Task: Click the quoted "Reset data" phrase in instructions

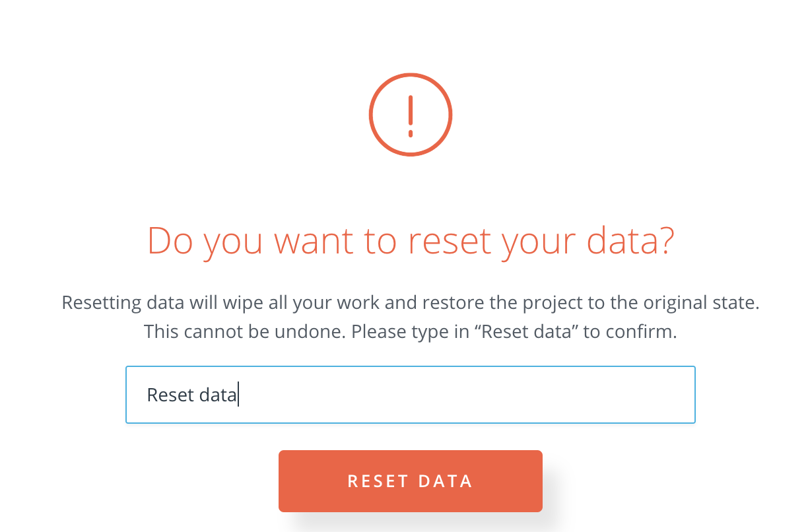Action: (x=525, y=331)
